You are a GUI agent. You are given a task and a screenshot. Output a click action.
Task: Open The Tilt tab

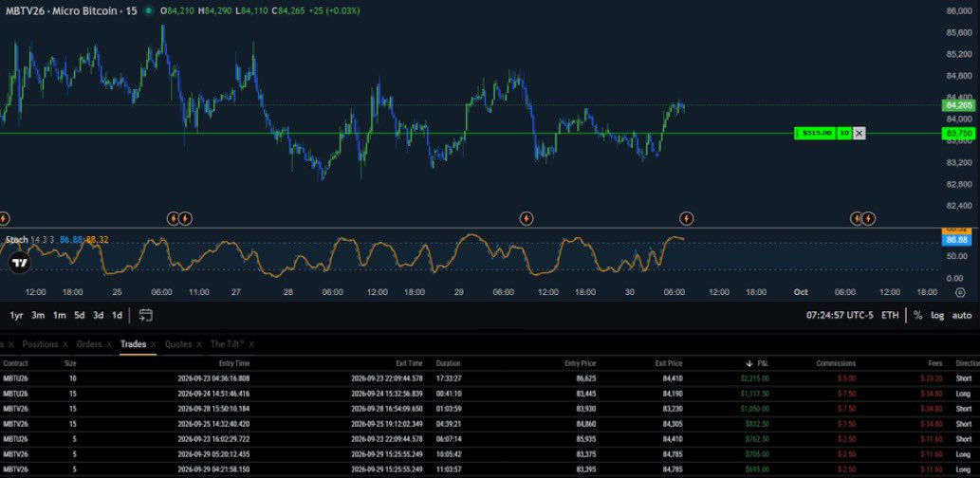(228, 344)
